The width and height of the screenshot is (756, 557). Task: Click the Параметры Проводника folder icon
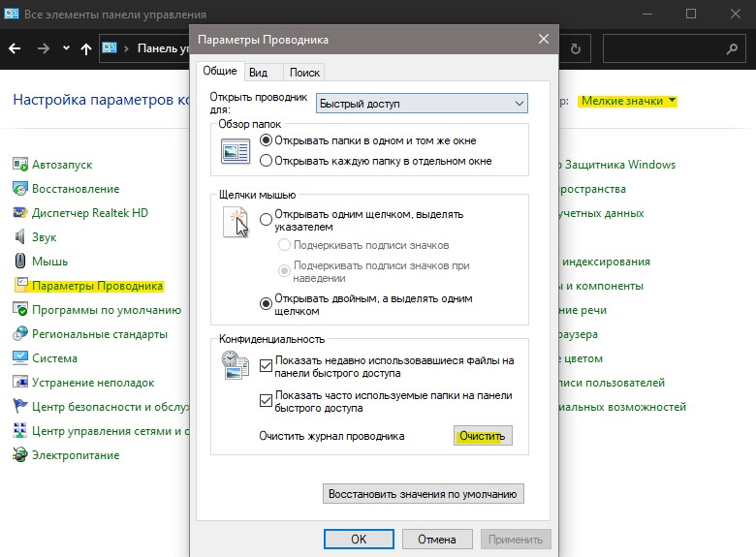click(20, 285)
